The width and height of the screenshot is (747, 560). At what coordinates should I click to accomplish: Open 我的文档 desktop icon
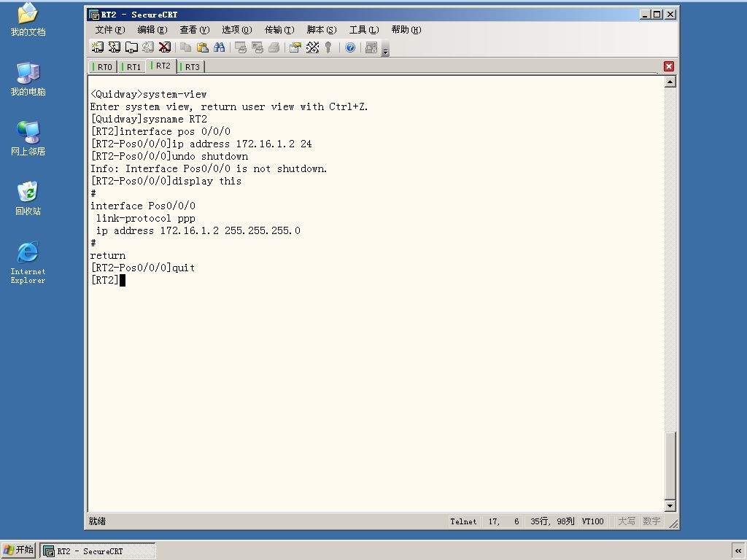click(x=28, y=19)
